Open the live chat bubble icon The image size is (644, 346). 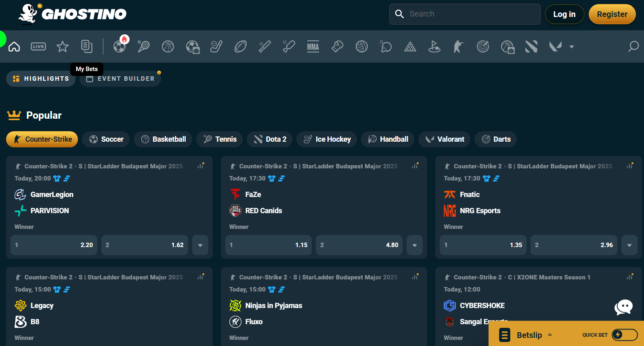pyautogui.click(x=623, y=307)
